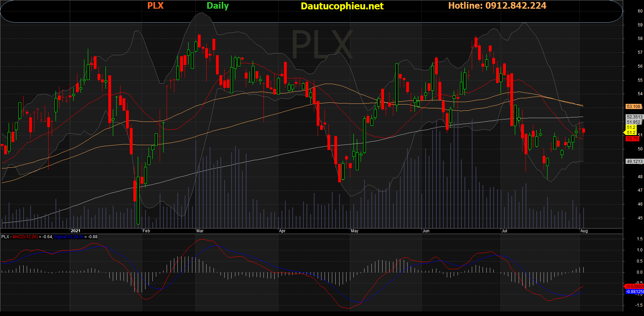Click the orange 53.108 price tag
This screenshot has height=316, width=644.
(x=634, y=107)
